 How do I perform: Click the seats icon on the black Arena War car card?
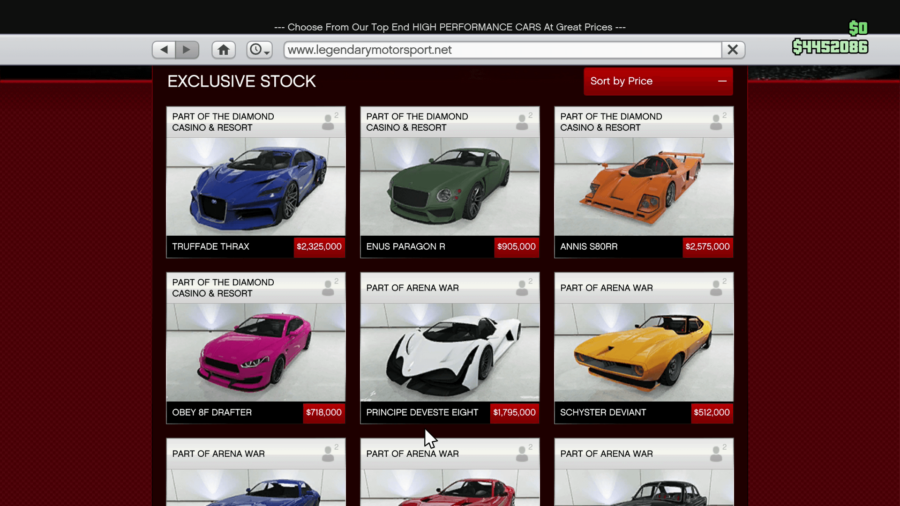[x=717, y=453]
